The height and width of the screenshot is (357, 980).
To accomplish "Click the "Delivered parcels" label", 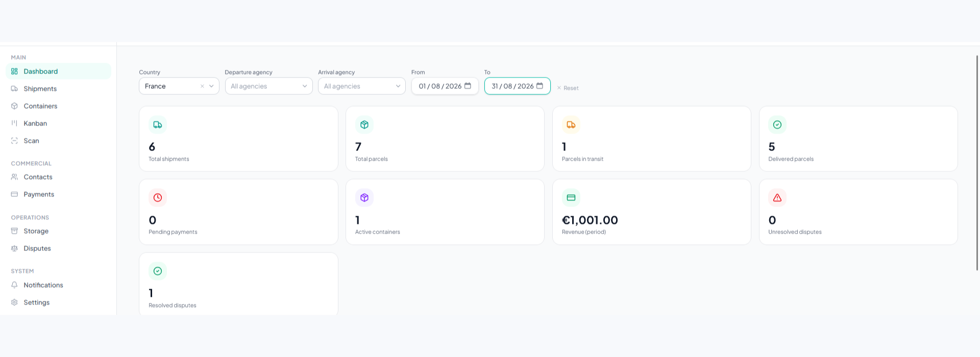I will pos(791,159).
